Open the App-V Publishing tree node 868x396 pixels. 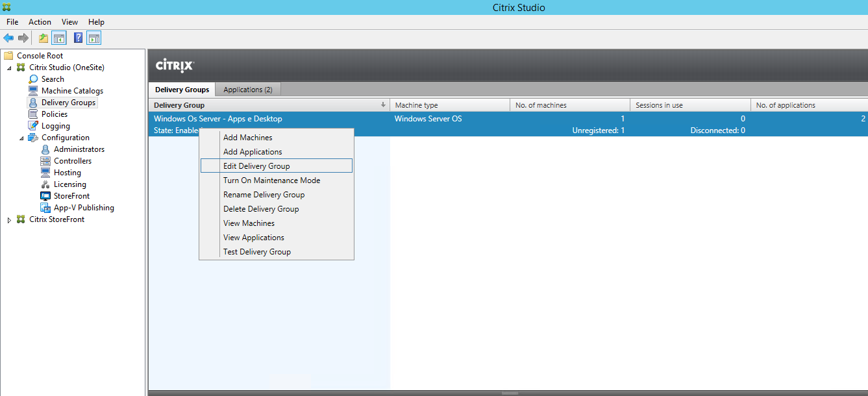tap(83, 208)
